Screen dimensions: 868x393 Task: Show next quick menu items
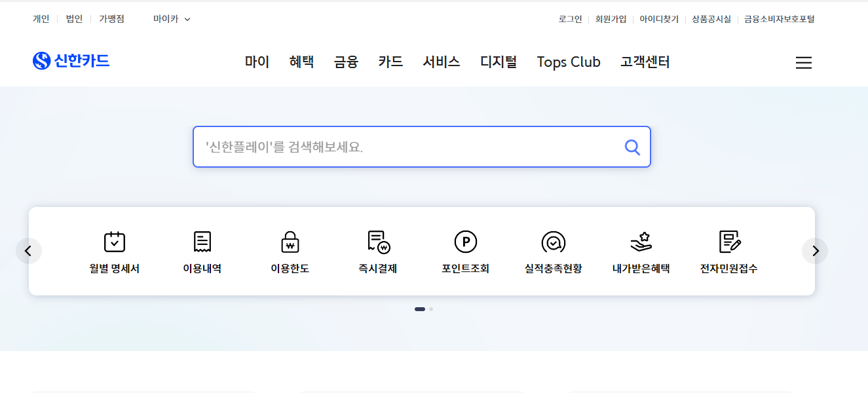click(x=815, y=251)
